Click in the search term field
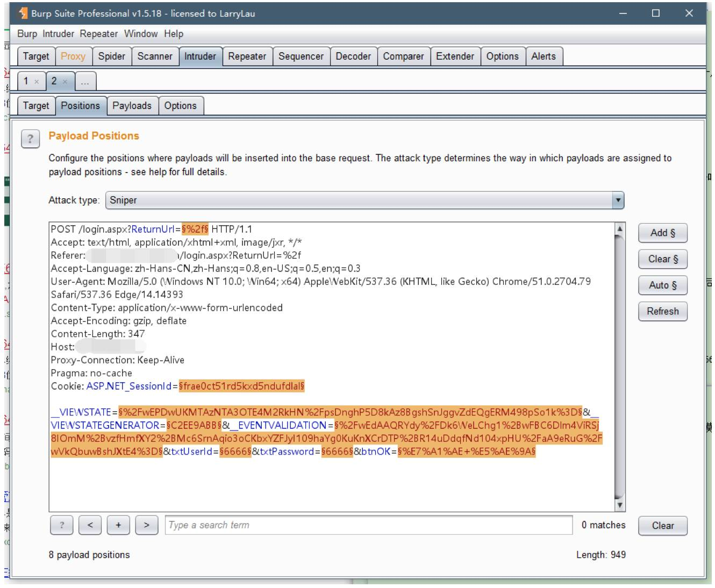Screen dimensions: 715x588 coord(369,525)
